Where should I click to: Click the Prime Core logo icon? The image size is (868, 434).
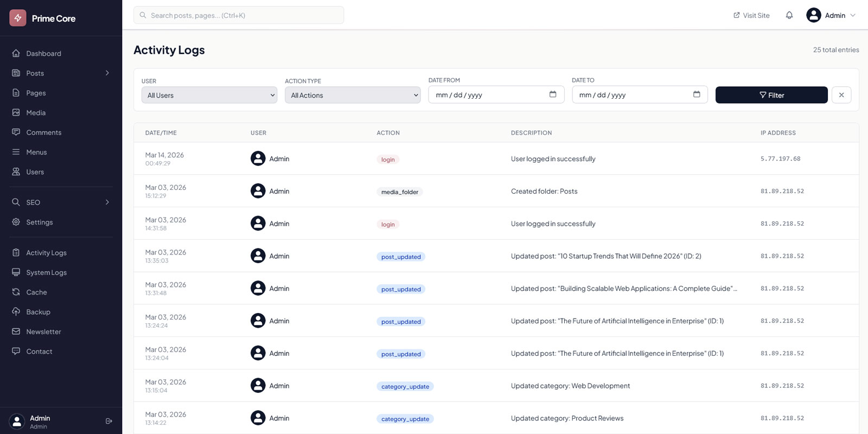coord(18,18)
